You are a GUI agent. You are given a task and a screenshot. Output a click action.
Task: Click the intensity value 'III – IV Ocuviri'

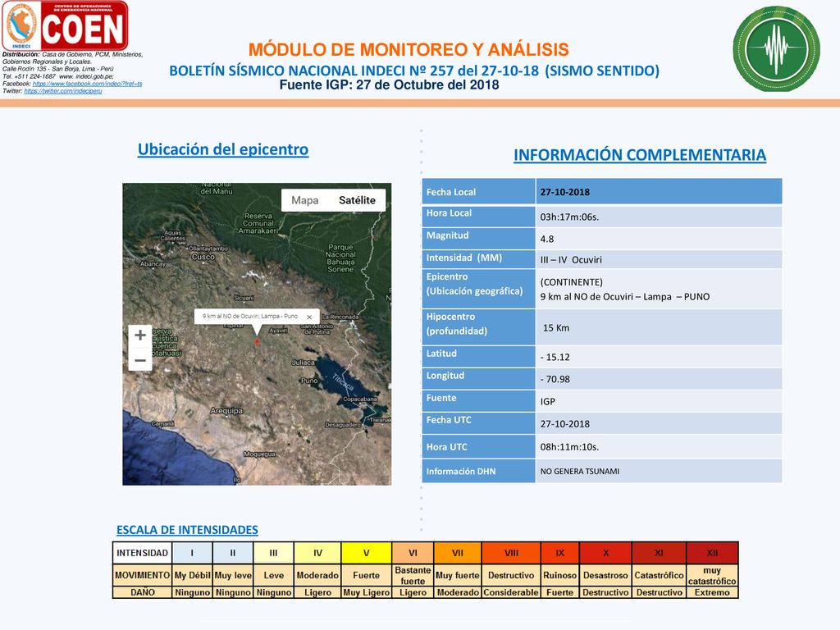coord(571,260)
